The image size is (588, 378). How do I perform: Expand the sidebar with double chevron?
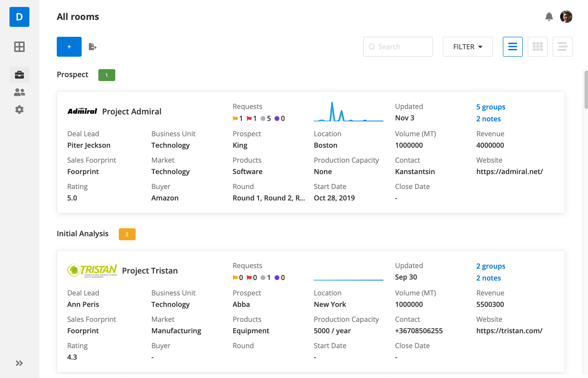(19, 363)
